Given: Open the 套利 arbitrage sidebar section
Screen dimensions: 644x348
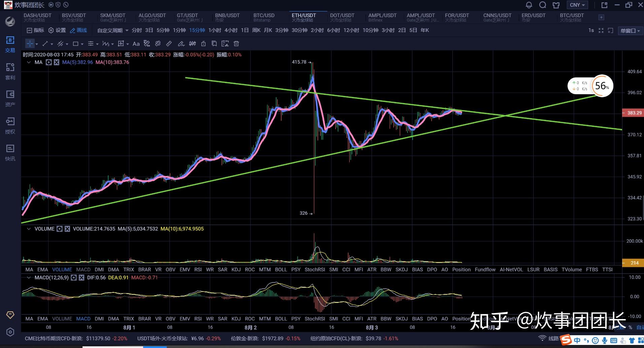Looking at the screenshot, I should [10, 71].
